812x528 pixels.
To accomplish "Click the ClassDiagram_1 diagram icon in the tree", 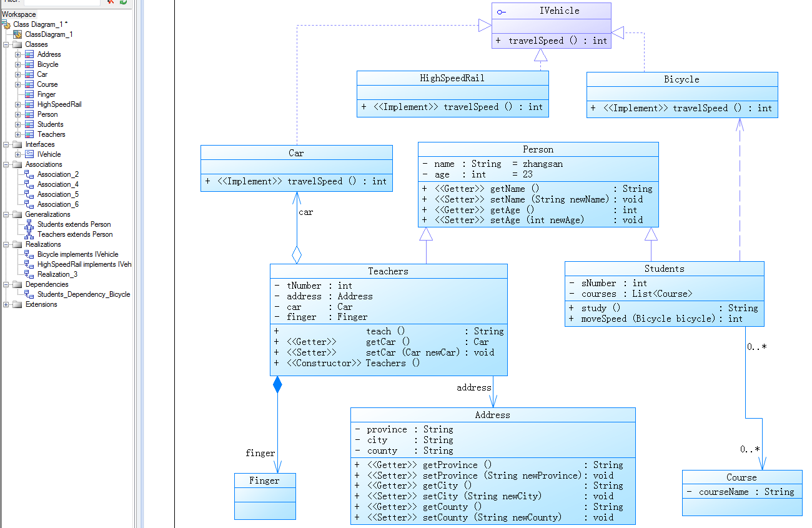I will [17, 34].
